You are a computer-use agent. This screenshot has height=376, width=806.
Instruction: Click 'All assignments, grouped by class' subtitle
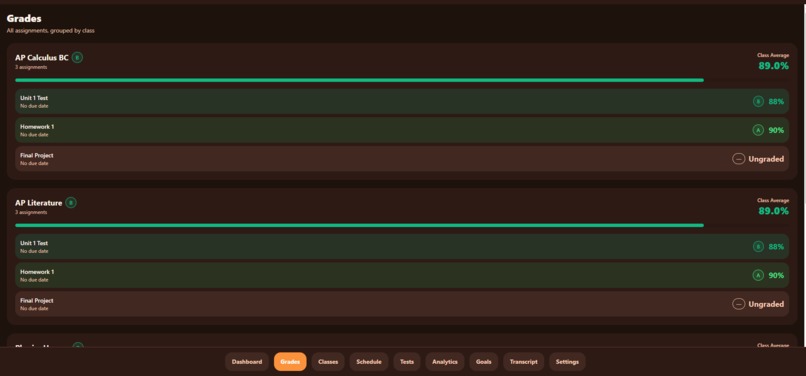click(x=50, y=31)
